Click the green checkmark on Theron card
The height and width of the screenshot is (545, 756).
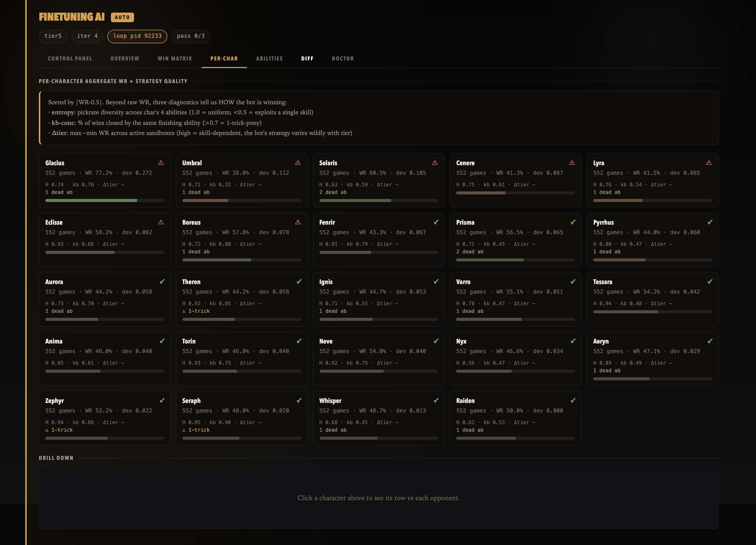[299, 282]
